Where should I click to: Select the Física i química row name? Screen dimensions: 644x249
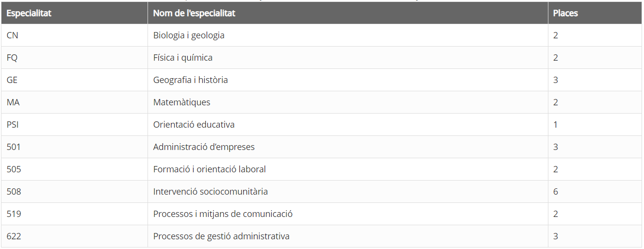click(183, 58)
